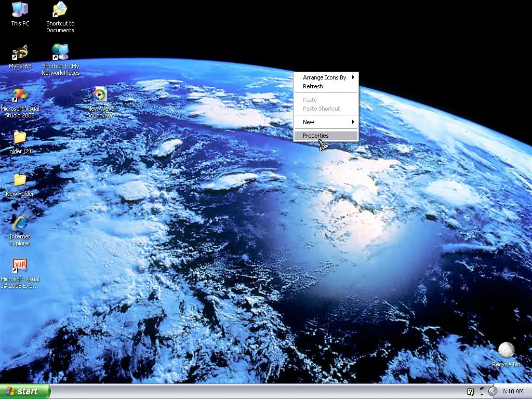The width and height of the screenshot is (532, 399).
Task: Open the Start menu
Action: [25, 391]
